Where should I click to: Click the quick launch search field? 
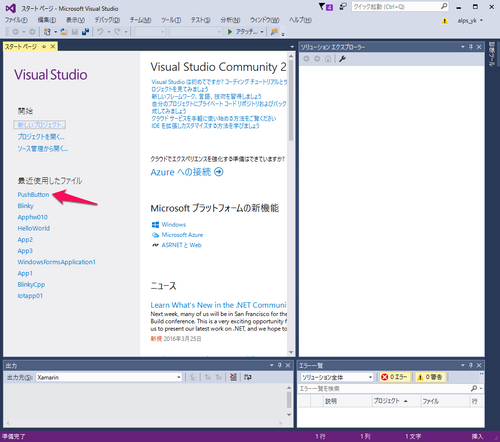click(x=396, y=7)
